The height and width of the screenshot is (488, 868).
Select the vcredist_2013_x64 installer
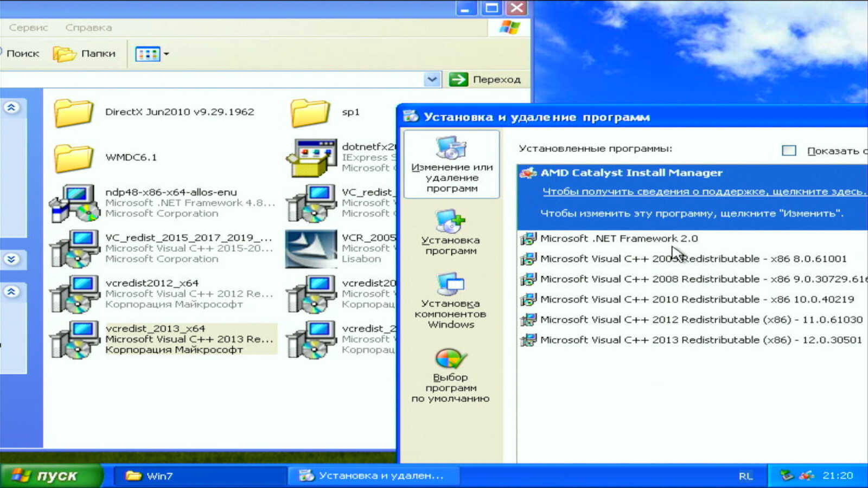click(x=163, y=339)
